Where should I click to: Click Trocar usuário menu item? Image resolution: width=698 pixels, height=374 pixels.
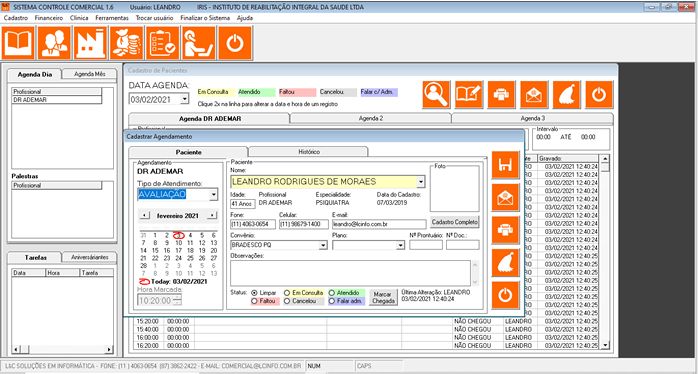pyautogui.click(x=154, y=18)
